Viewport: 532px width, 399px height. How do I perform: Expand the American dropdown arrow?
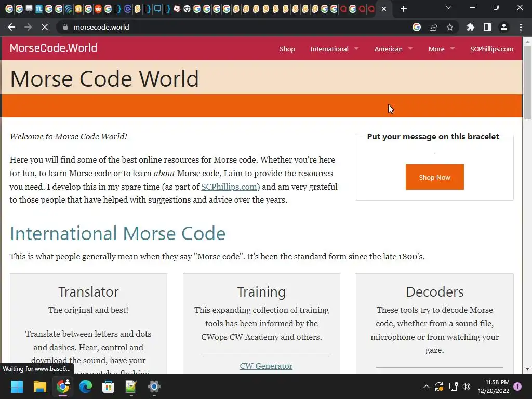click(410, 49)
